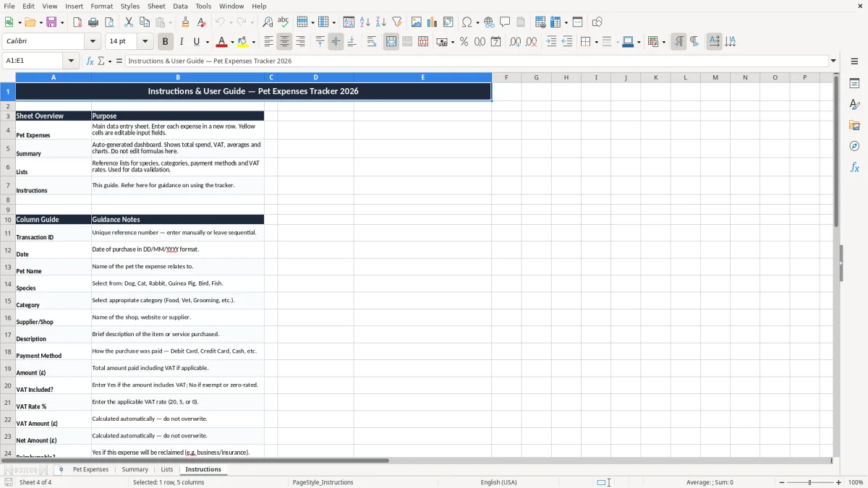Insert an image
The height and width of the screenshot is (488, 868).
tap(417, 22)
